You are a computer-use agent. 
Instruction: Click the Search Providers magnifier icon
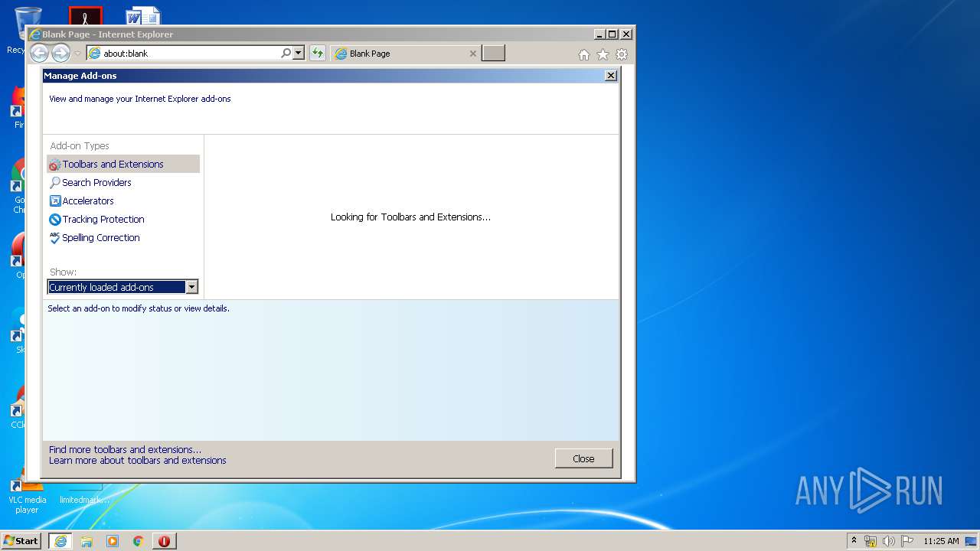click(x=54, y=182)
